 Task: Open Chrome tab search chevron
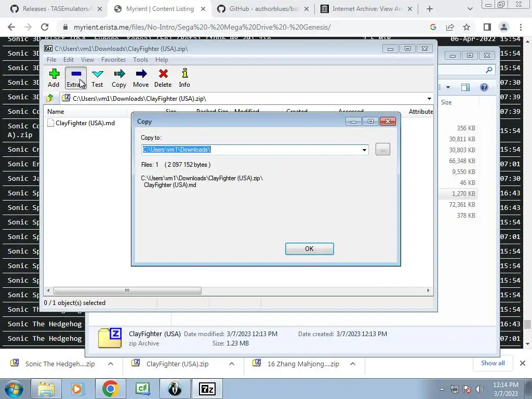point(470,9)
